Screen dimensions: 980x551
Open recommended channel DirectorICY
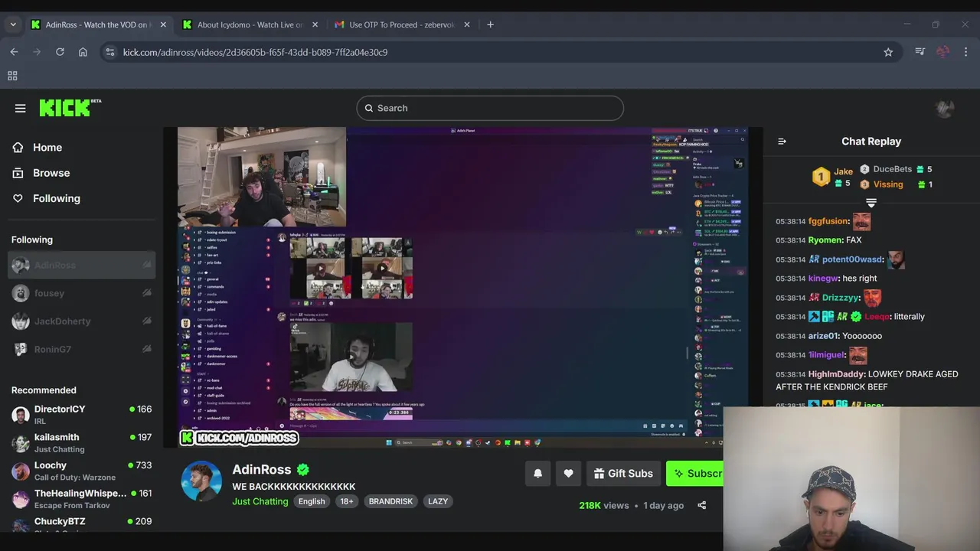81,415
